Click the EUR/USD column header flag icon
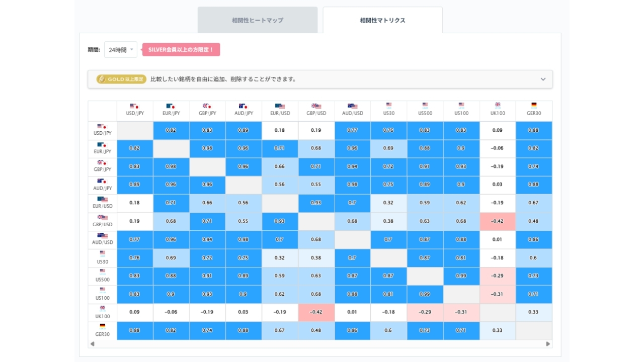 click(280, 106)
